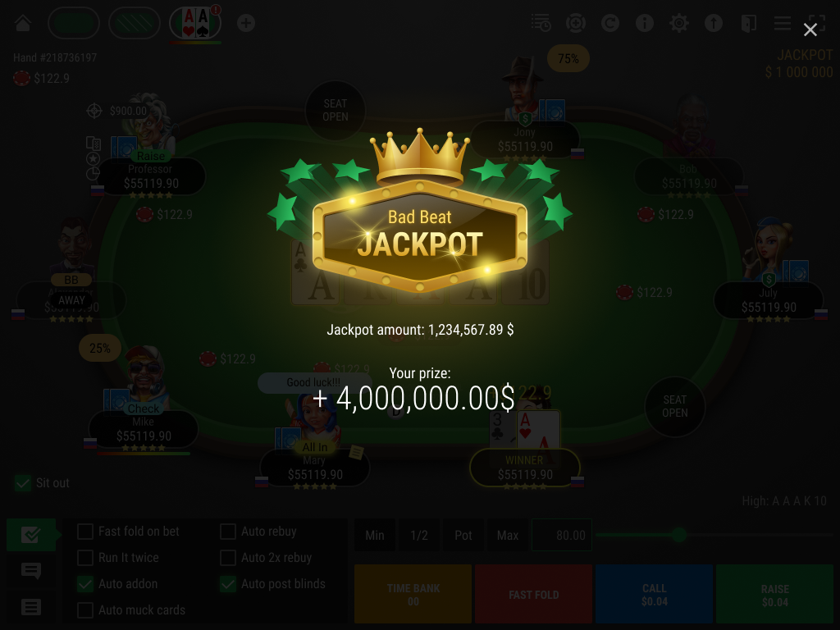Adjust the bet amount slider handle
840x630 pixels.
pos(679,535)
